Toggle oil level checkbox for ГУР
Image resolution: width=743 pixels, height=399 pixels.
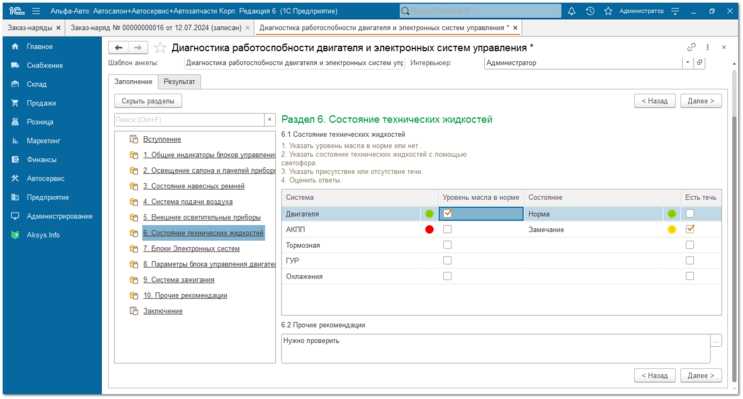[x=447, y=261]
